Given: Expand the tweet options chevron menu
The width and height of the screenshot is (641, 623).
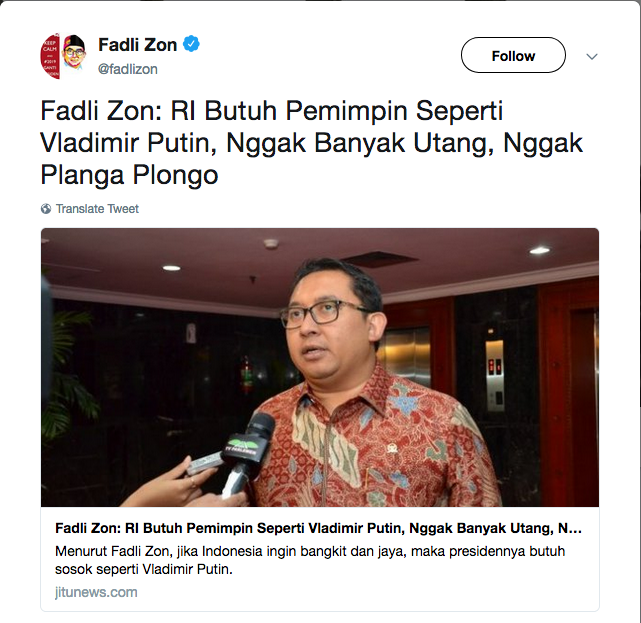Looking at the screenshot, I should (x=592, y=56).
